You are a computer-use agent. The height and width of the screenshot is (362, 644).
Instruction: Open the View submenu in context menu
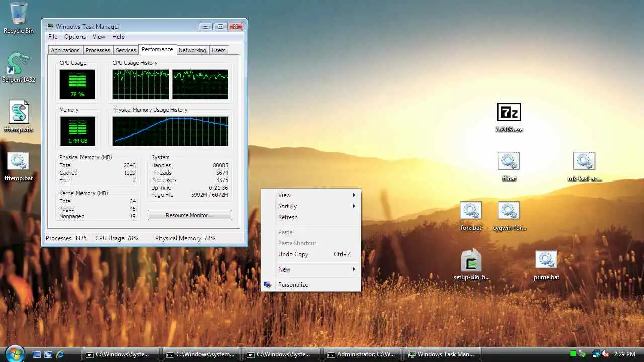(x=311, y=195)
